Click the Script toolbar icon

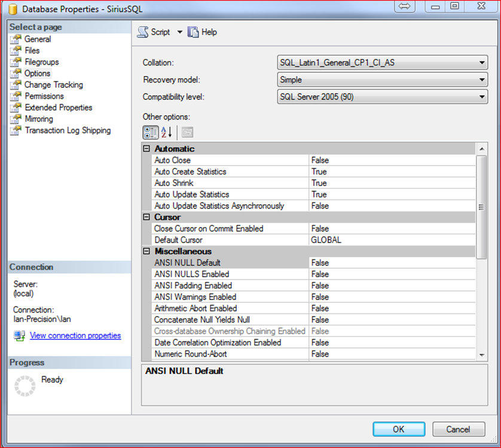click(143, 32)
